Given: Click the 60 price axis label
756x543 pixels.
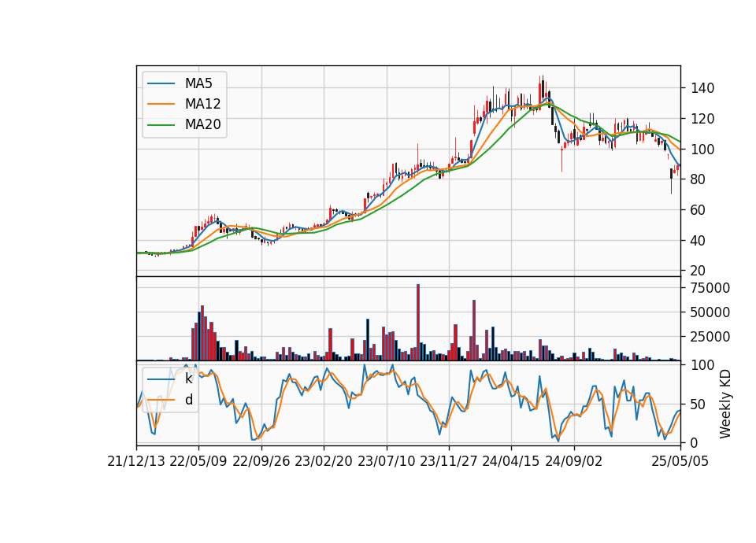Looking at the screenshot, I should pos(699,210).
